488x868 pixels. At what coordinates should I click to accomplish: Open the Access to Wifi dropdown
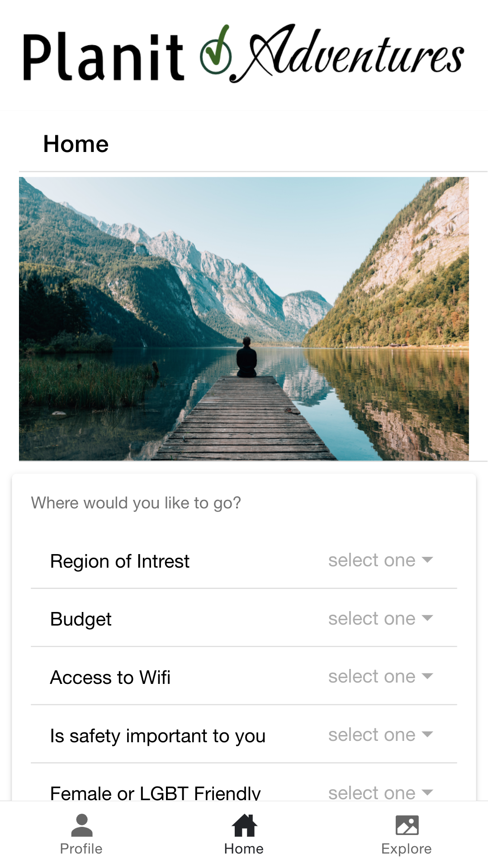click(x=379, y=677)
